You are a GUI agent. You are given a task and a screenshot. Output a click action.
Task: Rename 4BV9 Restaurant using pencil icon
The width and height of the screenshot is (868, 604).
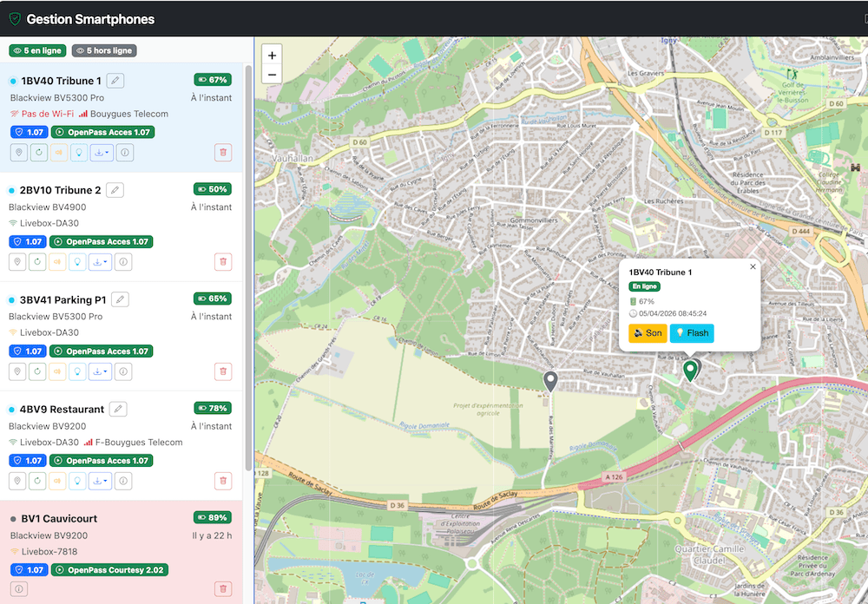click(x=118, y=409)
